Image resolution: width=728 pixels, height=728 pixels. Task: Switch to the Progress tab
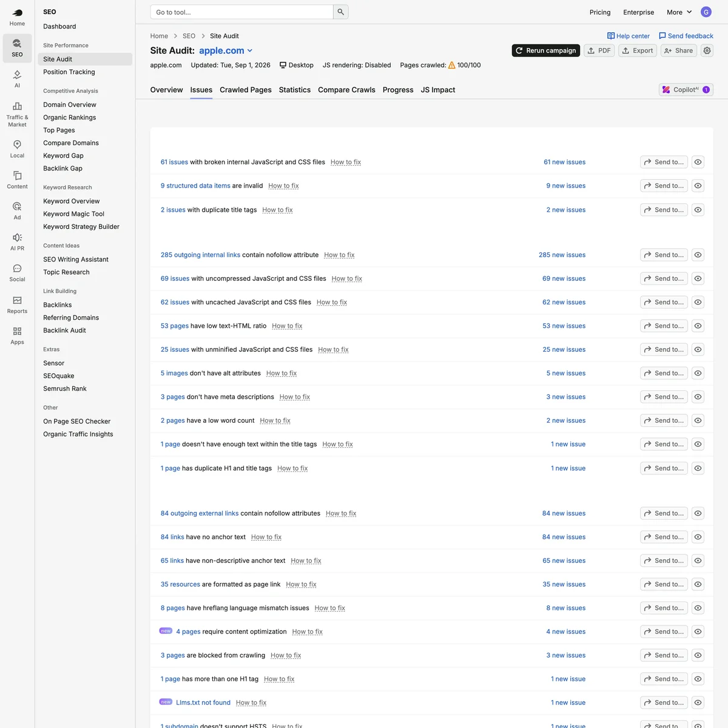pos(398,90)
